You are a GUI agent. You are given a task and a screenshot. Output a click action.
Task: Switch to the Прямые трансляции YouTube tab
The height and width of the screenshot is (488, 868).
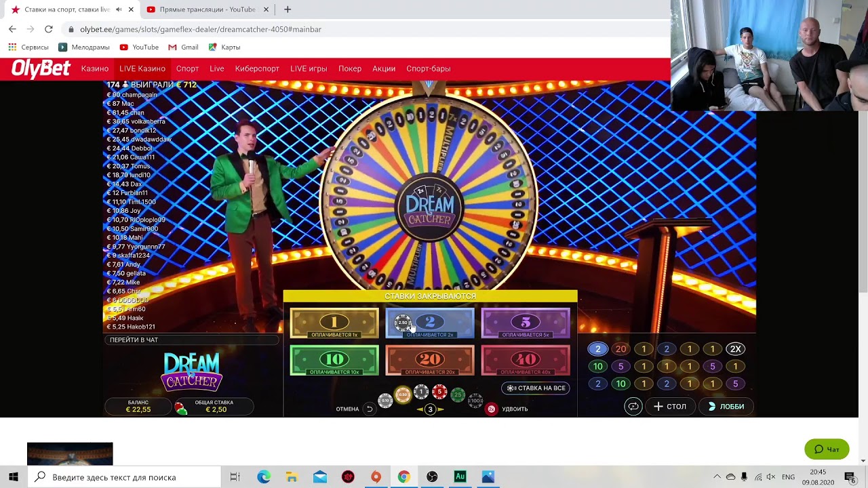tap(207, 9)
